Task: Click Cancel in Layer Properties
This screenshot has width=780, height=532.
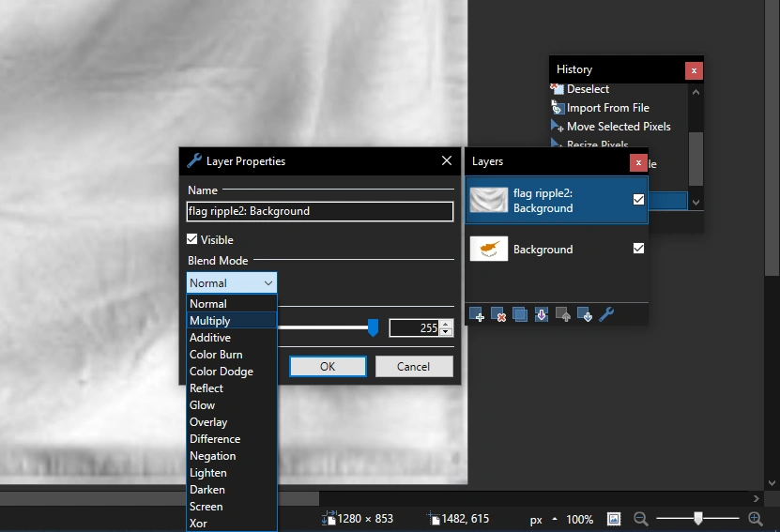Action: (x=414, y=367)
